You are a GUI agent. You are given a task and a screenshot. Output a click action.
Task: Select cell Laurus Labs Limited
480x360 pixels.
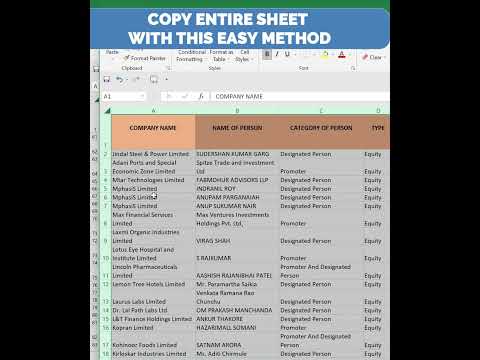[153, 297]
